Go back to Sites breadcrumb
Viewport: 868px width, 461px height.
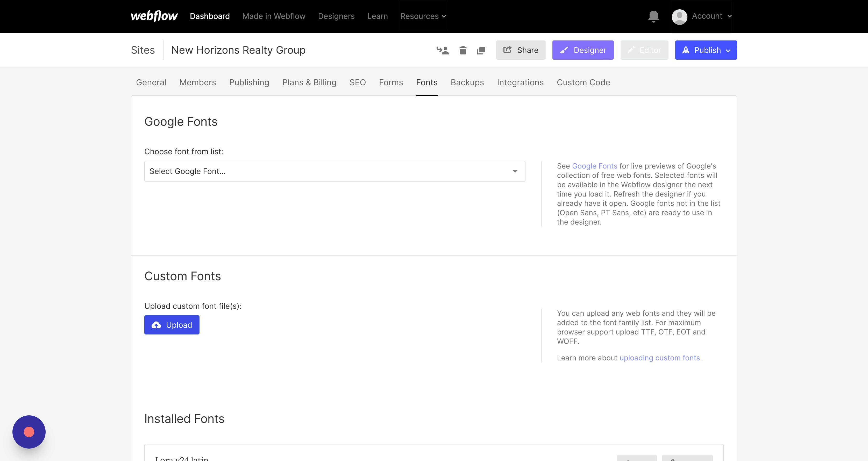(143, 50)
